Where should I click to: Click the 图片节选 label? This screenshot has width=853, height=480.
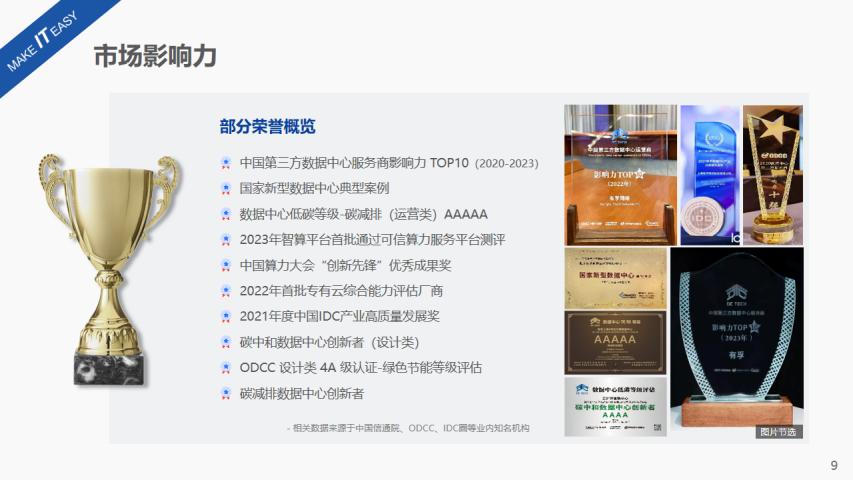778,432
